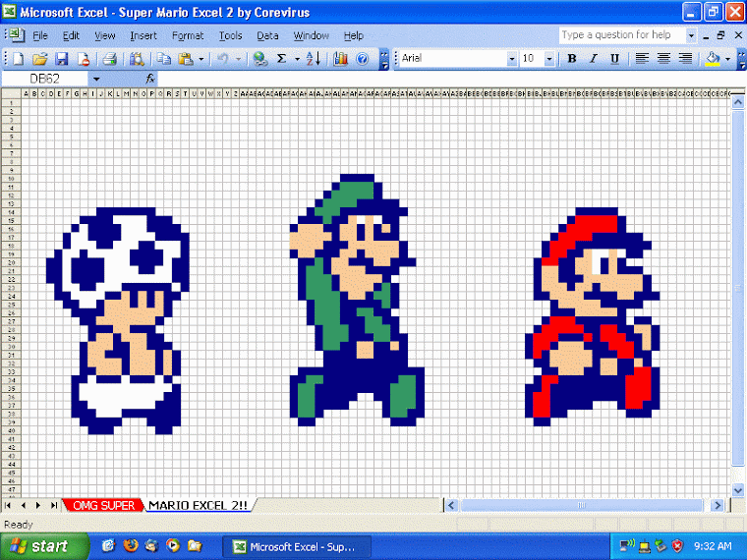
Task: Click the AutoSum sigma icon
Action: pos(281,59)
